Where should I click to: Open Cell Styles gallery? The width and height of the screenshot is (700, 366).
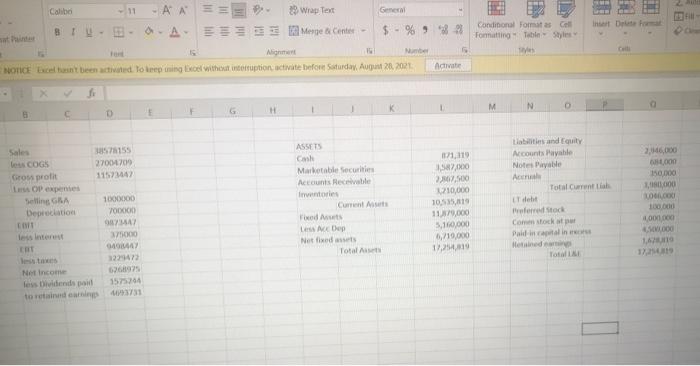[x=565, y=20]
